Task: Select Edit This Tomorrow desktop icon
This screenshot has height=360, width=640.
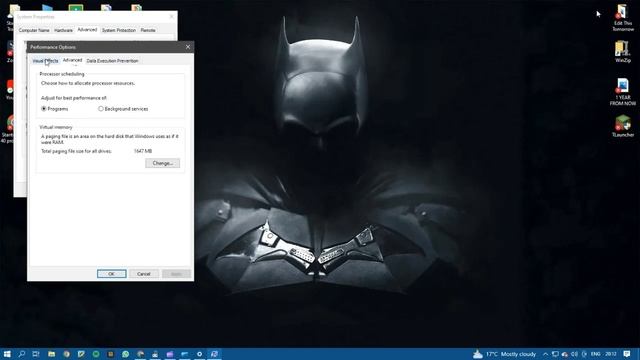Action: 622,18
